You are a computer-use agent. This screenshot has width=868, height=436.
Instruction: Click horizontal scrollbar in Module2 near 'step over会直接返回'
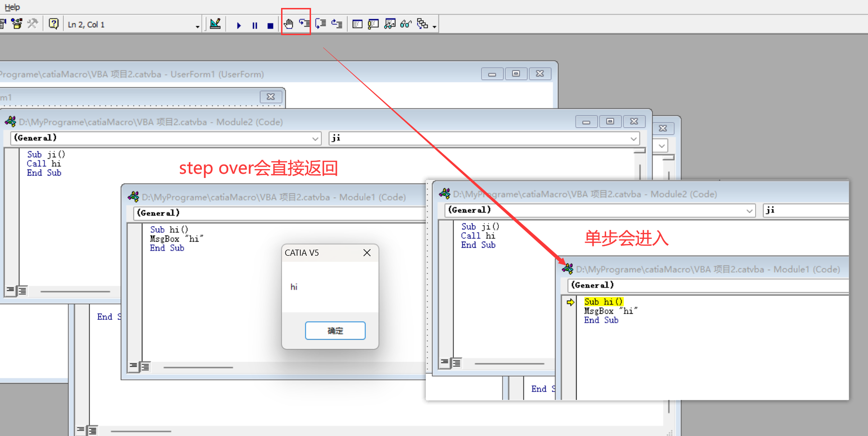point(74,291)
